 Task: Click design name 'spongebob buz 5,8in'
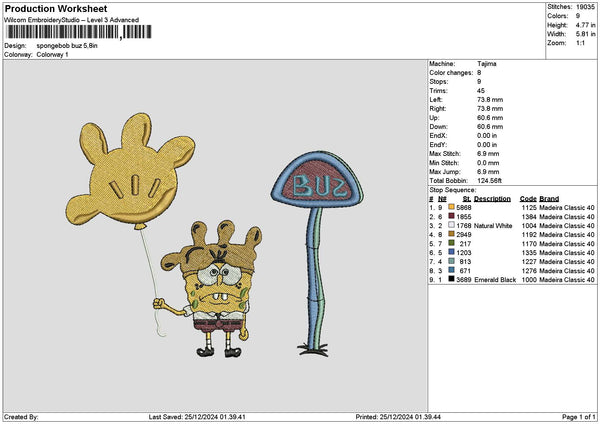[x=67, y=46]
